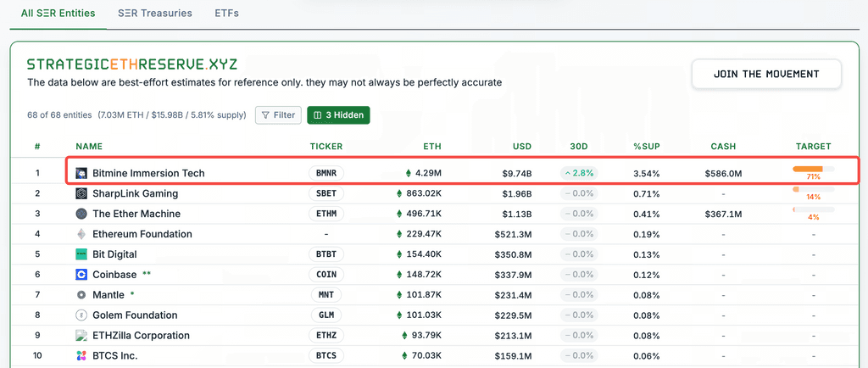Sort table by 30D column header
868x368 pixels.
pos(579,147)
